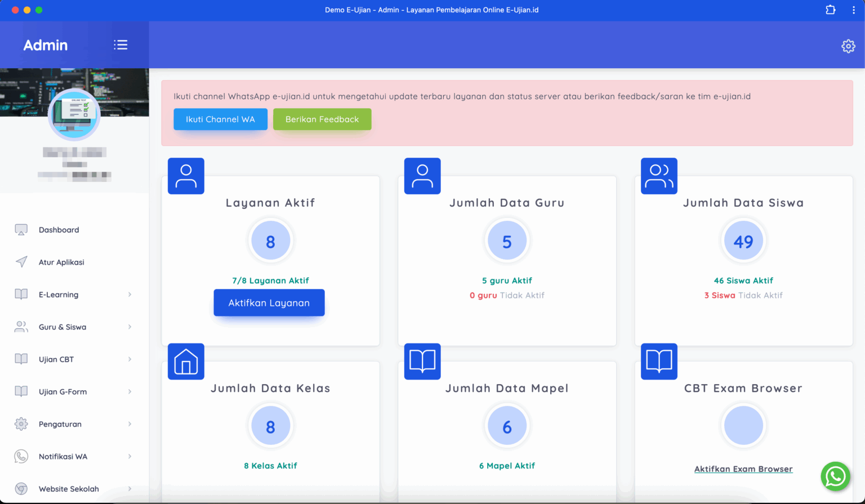
Task: Open the settings gear in header
Action: point(848,46)
